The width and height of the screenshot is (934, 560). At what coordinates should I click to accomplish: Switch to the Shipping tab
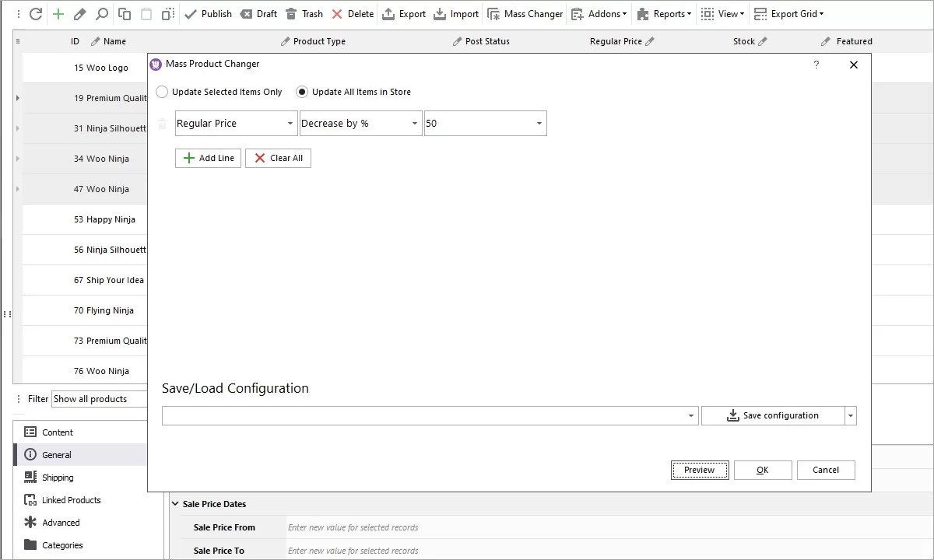[x=56, y=477]
